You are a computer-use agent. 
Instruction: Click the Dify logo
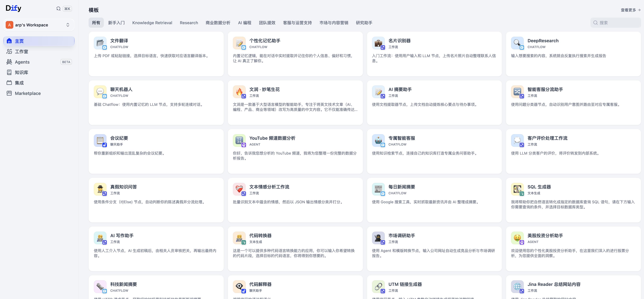13,8
